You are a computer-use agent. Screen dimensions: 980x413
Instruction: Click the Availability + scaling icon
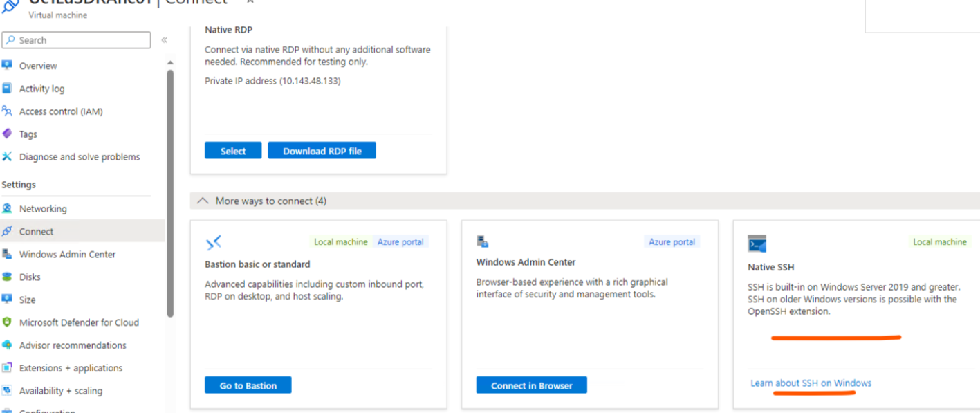(7, 390)
